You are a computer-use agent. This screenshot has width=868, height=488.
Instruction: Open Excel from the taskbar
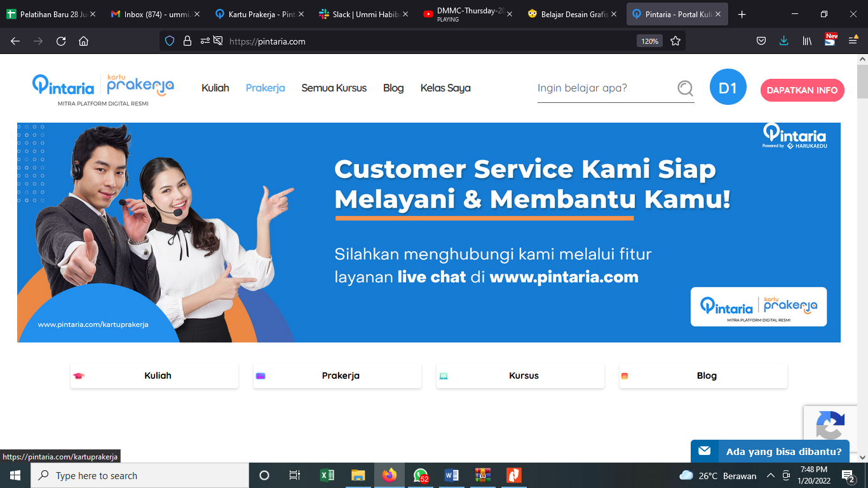click(x=327, y=475)
